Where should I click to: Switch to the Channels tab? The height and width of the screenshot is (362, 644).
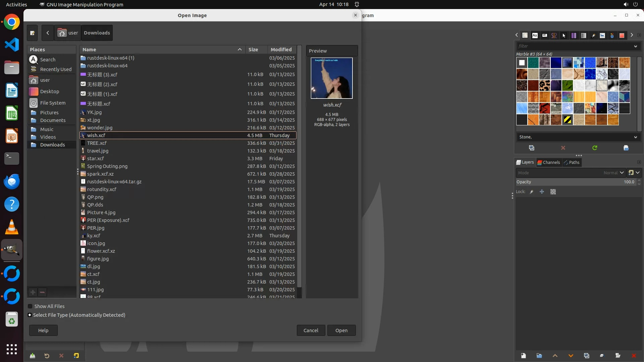pyautogui.click(x=549, y=163)
